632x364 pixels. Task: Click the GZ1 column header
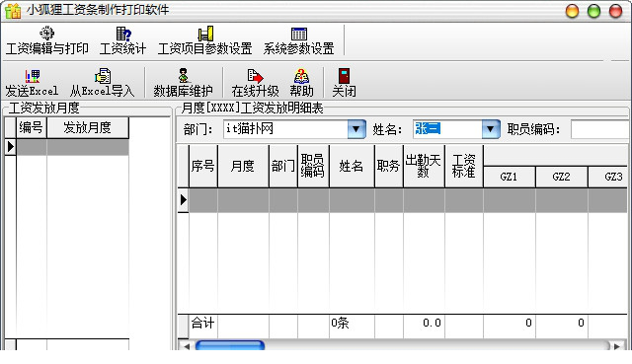[510, 177]
